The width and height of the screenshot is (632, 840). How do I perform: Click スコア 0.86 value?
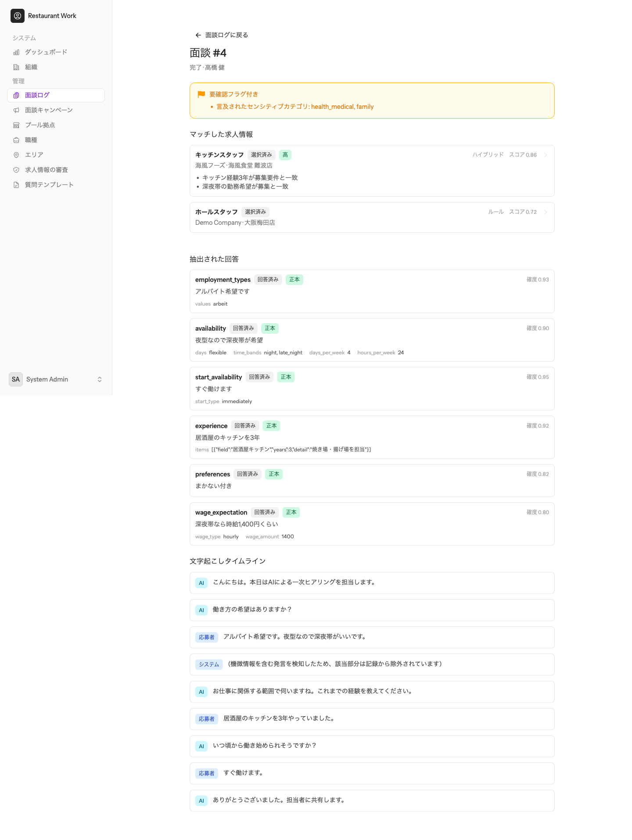pyautogui.click(x=523, y=155)
